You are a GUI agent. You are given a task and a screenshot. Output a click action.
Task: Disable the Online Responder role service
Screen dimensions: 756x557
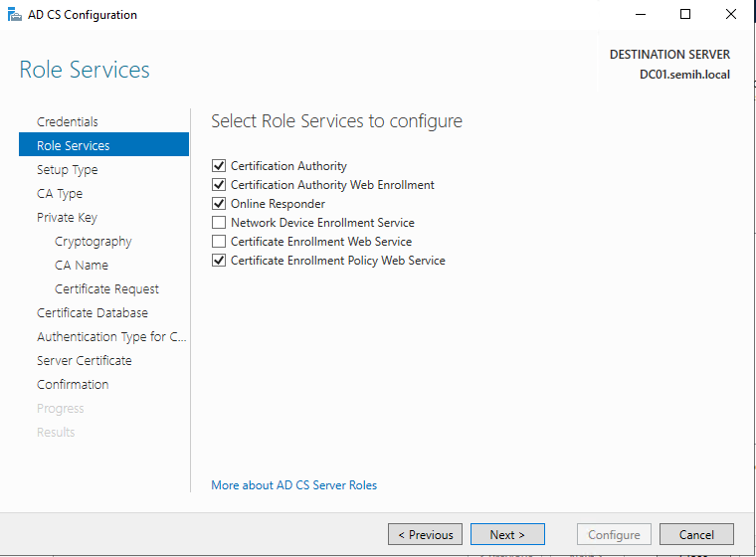pos(219,204)
